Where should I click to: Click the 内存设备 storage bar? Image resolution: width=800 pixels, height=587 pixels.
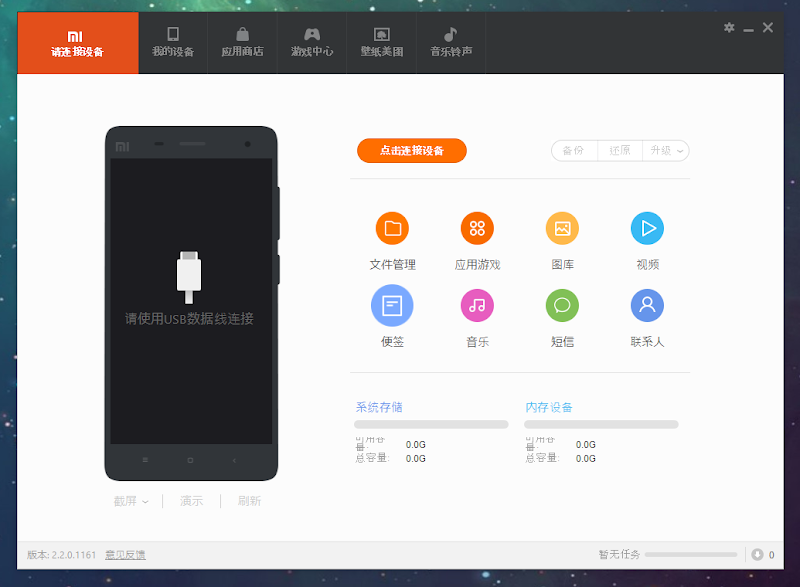coord(601,424)
